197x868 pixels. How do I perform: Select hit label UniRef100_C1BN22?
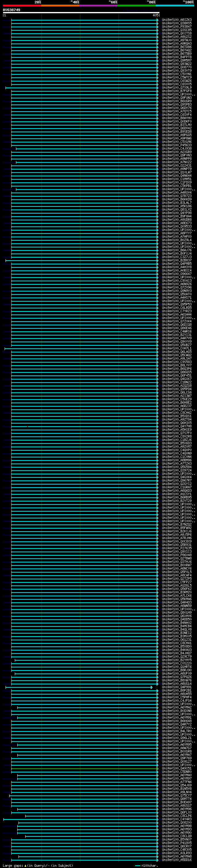click(177, 382)
